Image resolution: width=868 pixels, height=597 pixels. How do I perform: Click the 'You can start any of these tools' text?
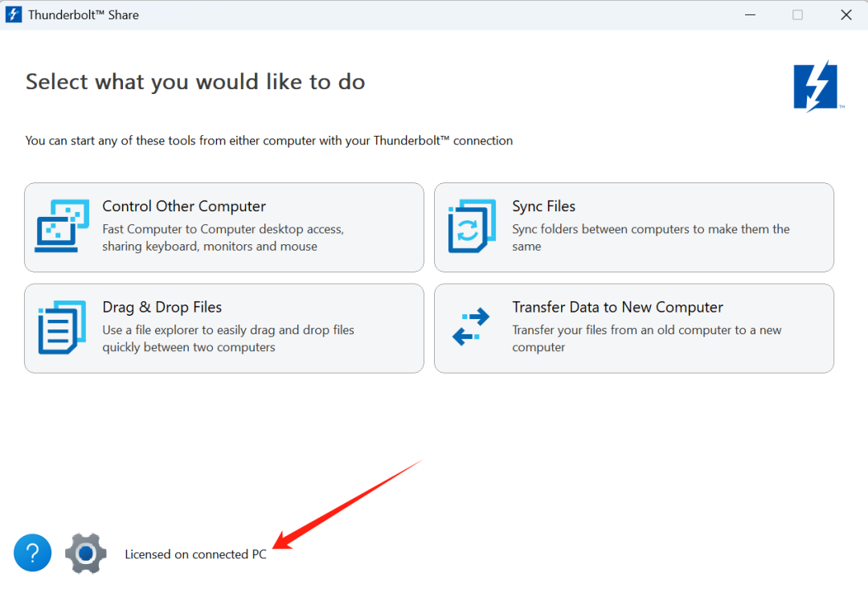pyautogui.click(x=269, y=141)
